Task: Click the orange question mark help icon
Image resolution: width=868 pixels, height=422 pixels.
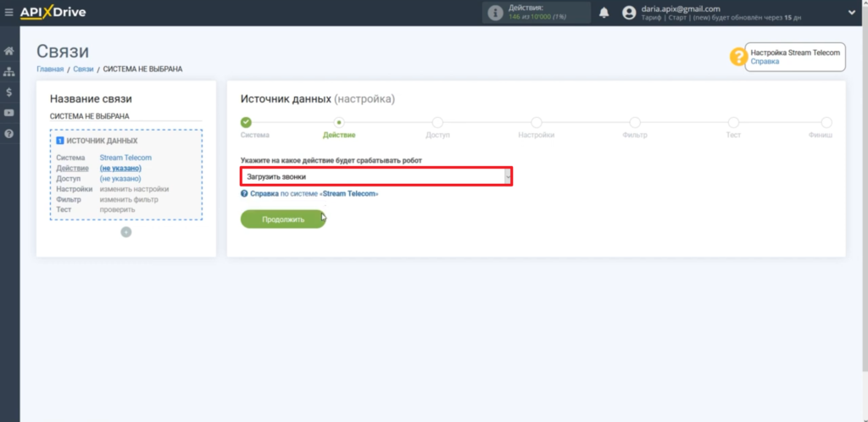Action: (737, 57)
